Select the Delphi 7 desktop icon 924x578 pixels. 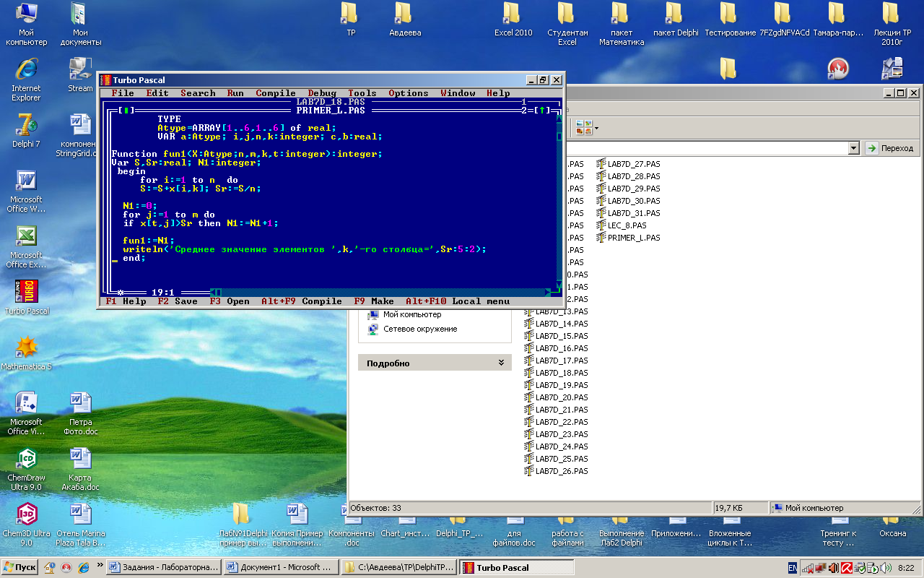27,131
